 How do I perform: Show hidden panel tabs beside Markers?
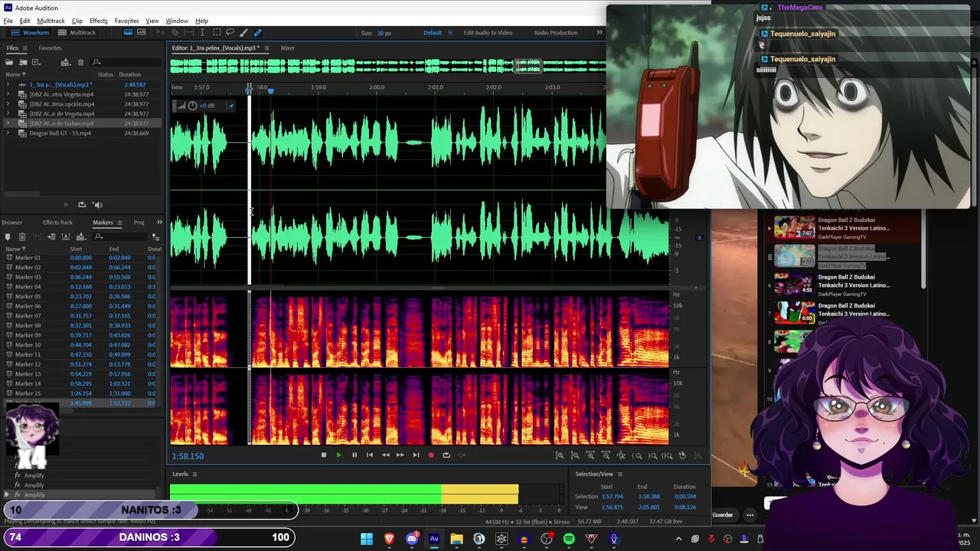[158, 223]
